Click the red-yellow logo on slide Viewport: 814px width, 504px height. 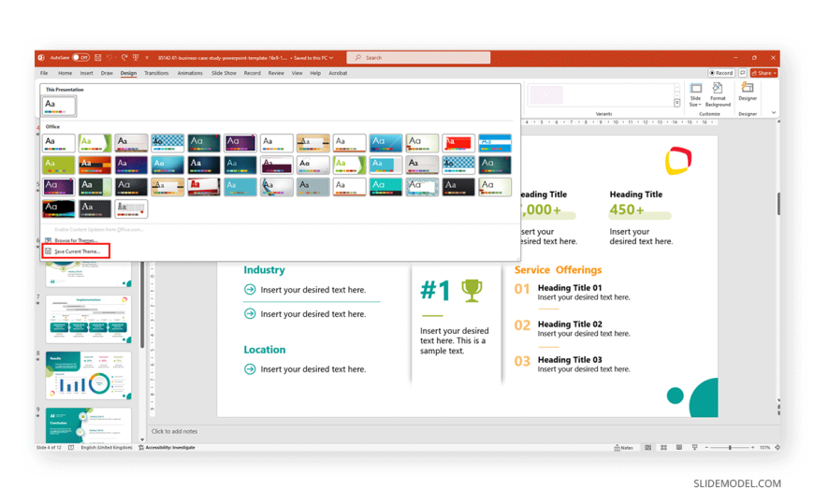tap(678, 161)
